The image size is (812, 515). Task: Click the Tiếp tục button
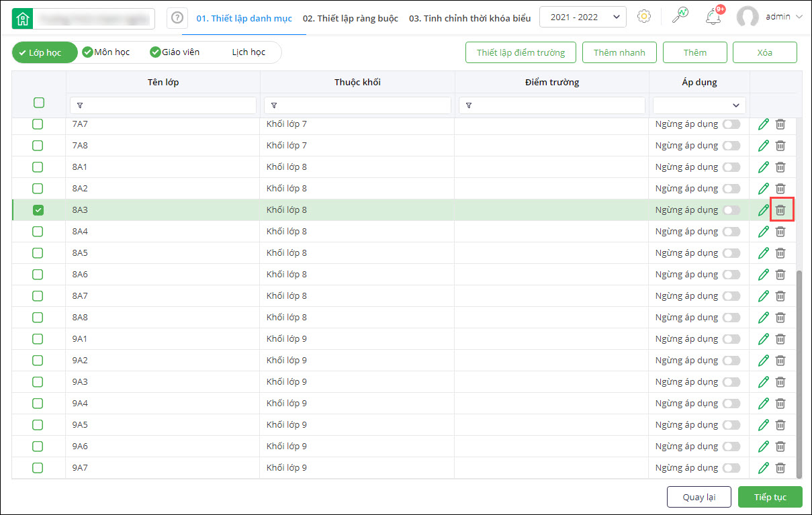click(770, 497)
